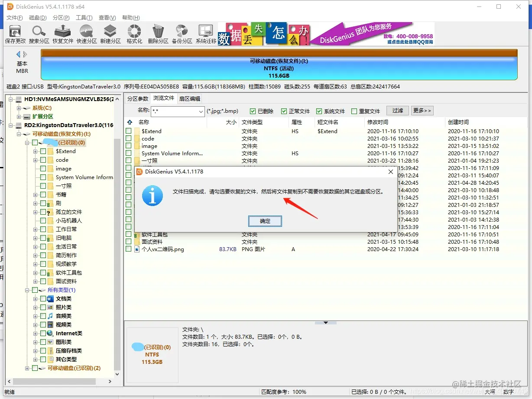The height and width of the screenshot is (399, 532).
Task: Click the 个人vx二维码.png file icon
Action: 137,249
